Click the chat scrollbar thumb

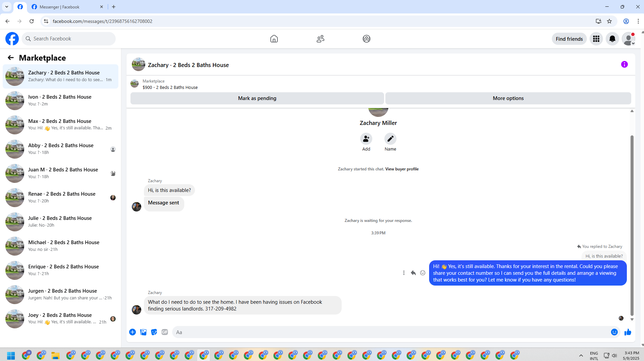[632, 225]
